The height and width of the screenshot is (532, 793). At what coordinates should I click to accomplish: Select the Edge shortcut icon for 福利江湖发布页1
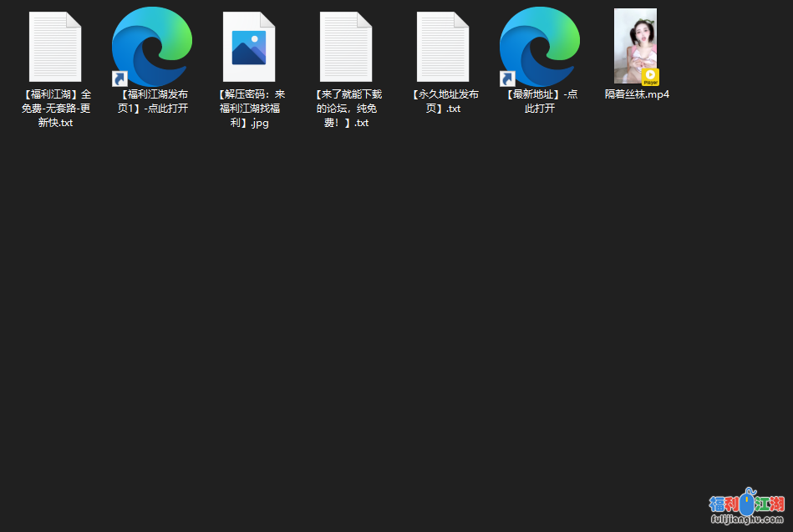(152, 45)
